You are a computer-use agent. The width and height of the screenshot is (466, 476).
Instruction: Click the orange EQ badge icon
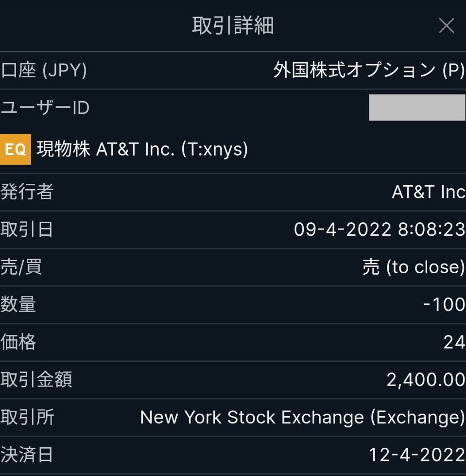pos(16,149)
